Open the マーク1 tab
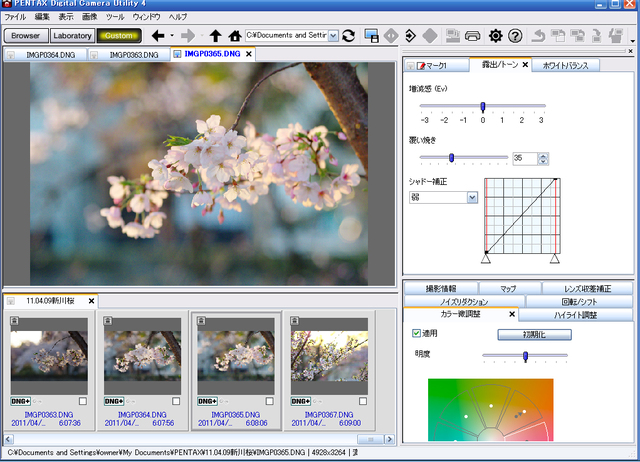The width and height of the screenshot is (640, 462). [437, 65]
